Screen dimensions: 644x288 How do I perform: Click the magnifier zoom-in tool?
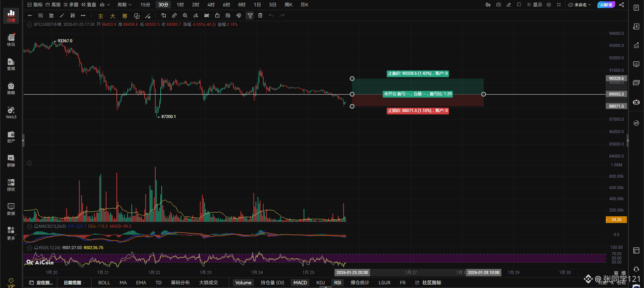coord(185,15)
